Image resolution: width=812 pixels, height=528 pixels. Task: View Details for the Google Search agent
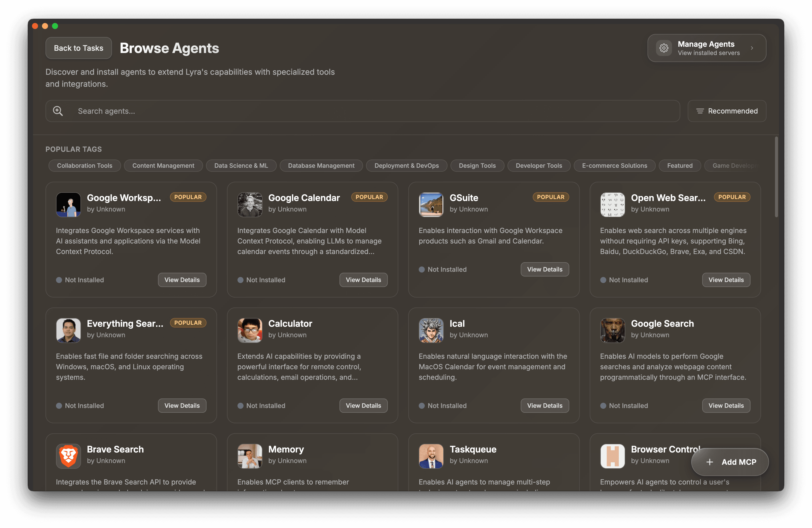(x=726, y=405)
